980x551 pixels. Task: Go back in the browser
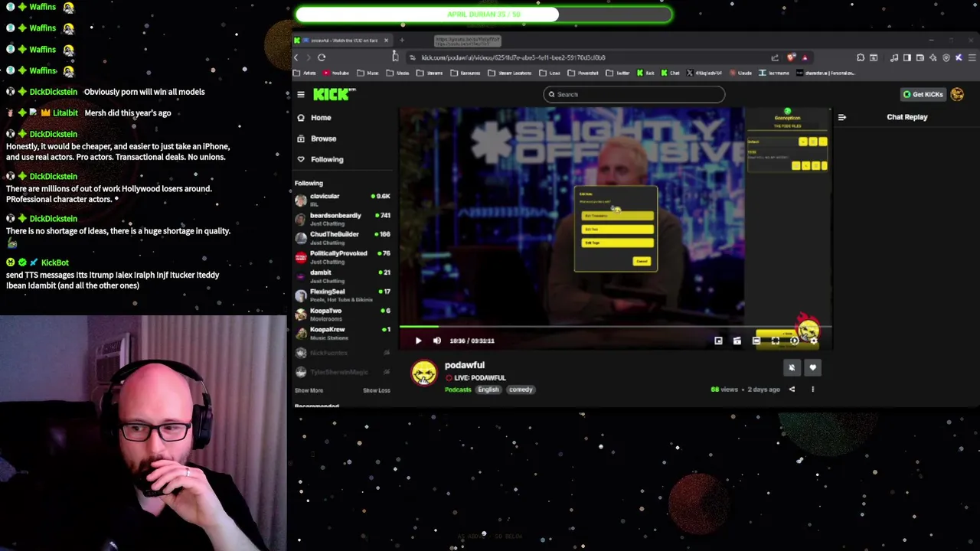296,57
